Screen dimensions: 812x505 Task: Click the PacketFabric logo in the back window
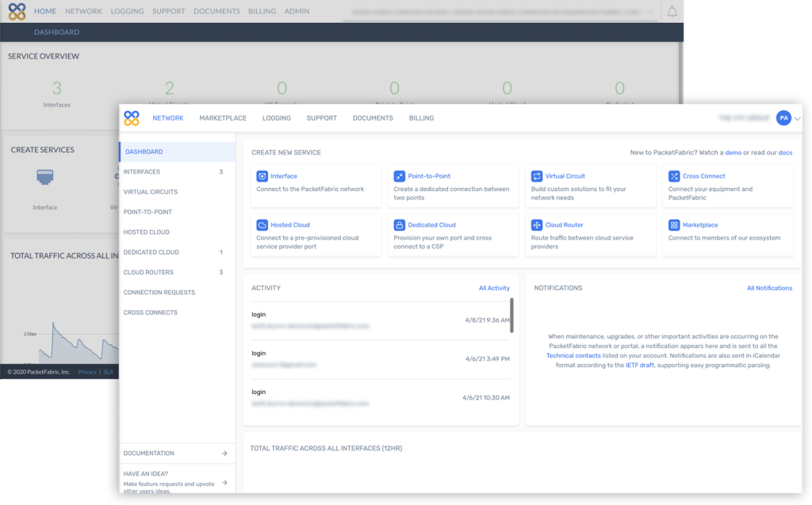[x=17, y=11]
